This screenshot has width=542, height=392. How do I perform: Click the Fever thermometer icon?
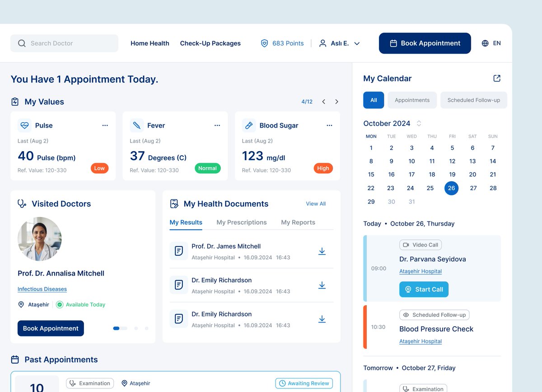(136, 125)
